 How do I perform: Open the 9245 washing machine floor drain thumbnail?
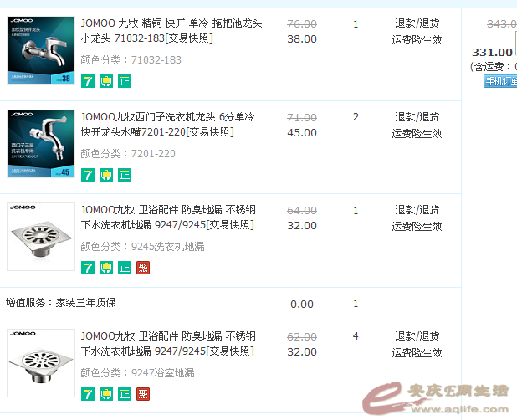click(41, 237)
